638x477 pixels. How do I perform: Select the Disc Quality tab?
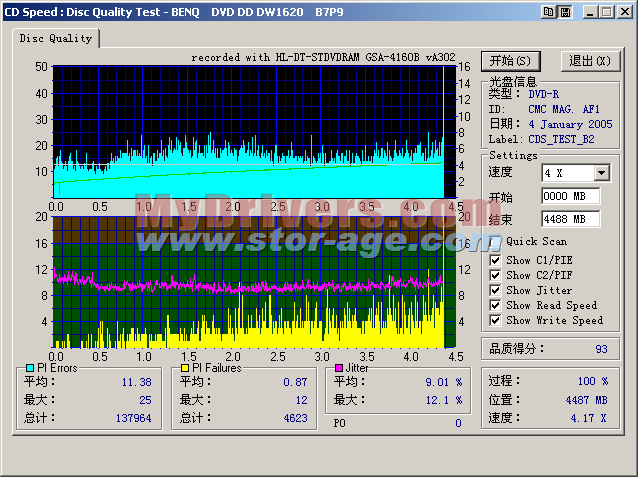pos(56,38)
